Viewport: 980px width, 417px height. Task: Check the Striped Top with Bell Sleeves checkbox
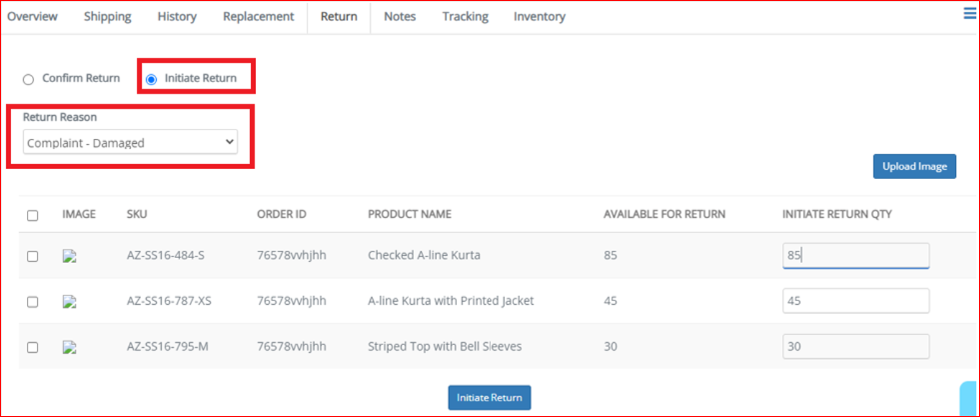point(33,348)
